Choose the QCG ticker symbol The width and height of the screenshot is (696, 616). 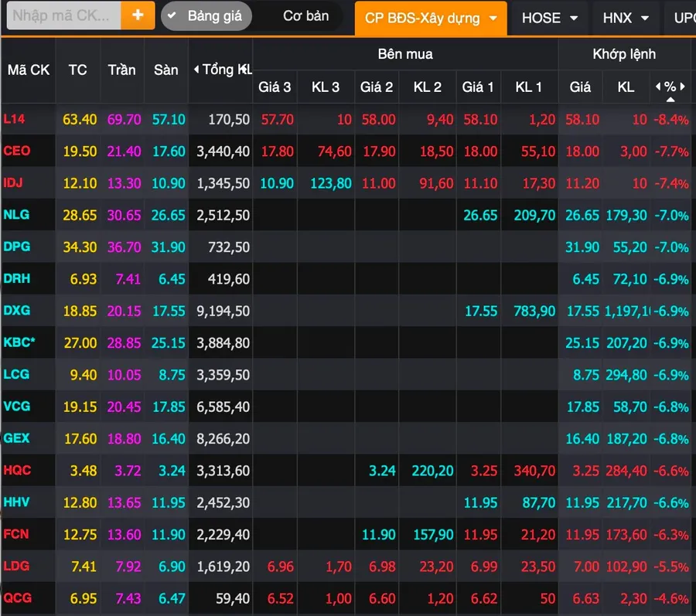(17, 597)
